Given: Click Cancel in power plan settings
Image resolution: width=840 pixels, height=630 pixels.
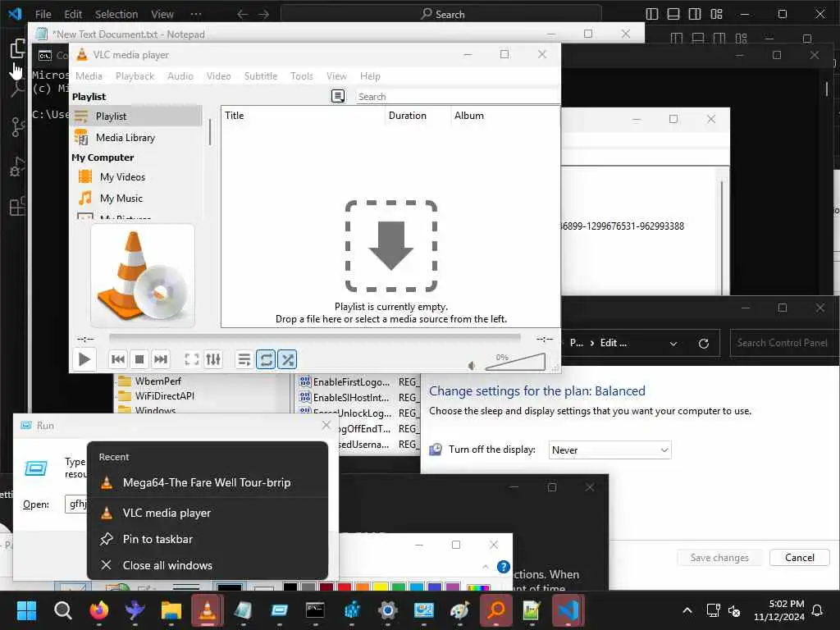Looking at the screenshot, I should click(799, 558).
